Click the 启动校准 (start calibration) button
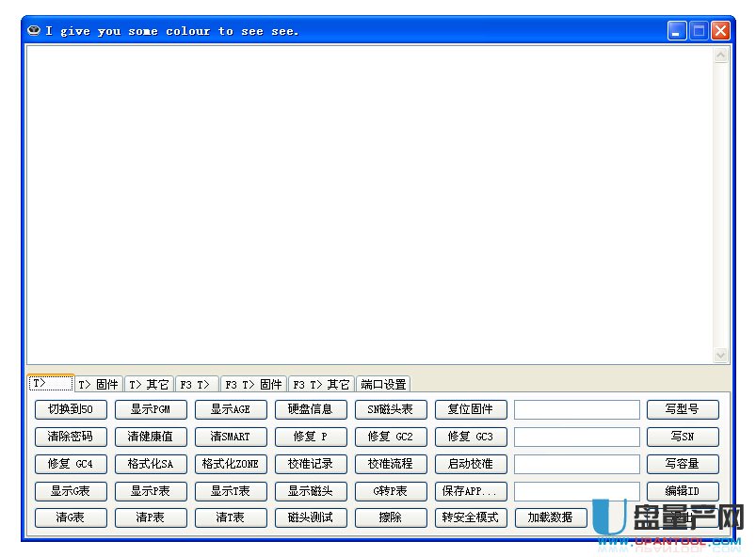This screenshot has height=557, width=756. (x=471, y=463)
